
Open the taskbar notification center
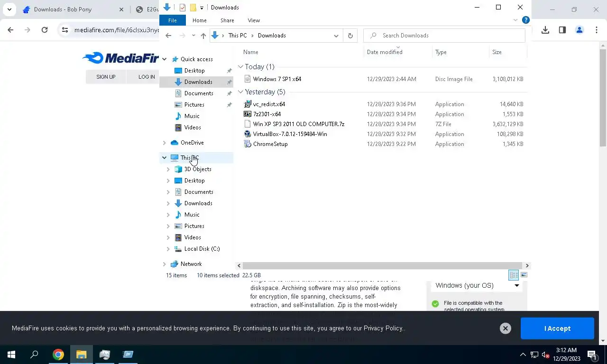pyautogui.click(x=592, y=355)
